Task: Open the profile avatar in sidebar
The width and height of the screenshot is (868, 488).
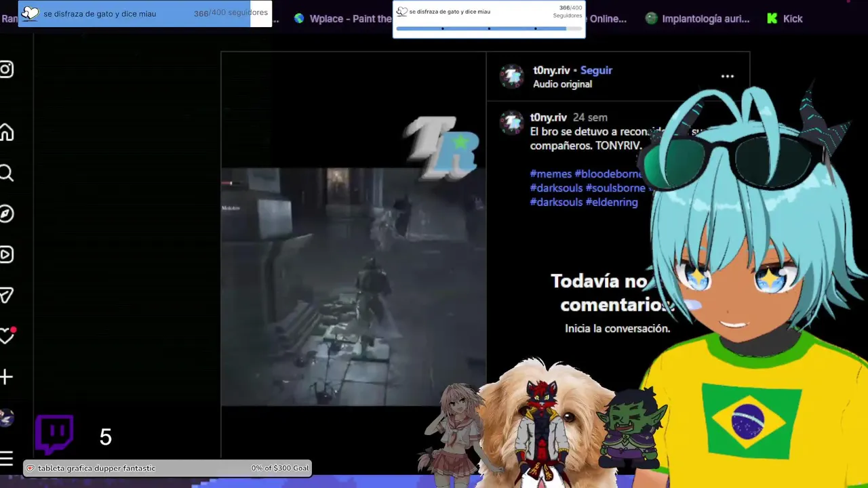Action: point(6,418)
